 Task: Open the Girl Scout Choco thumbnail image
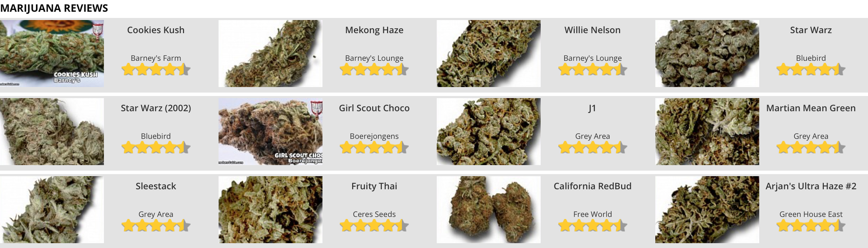(270, 131)
